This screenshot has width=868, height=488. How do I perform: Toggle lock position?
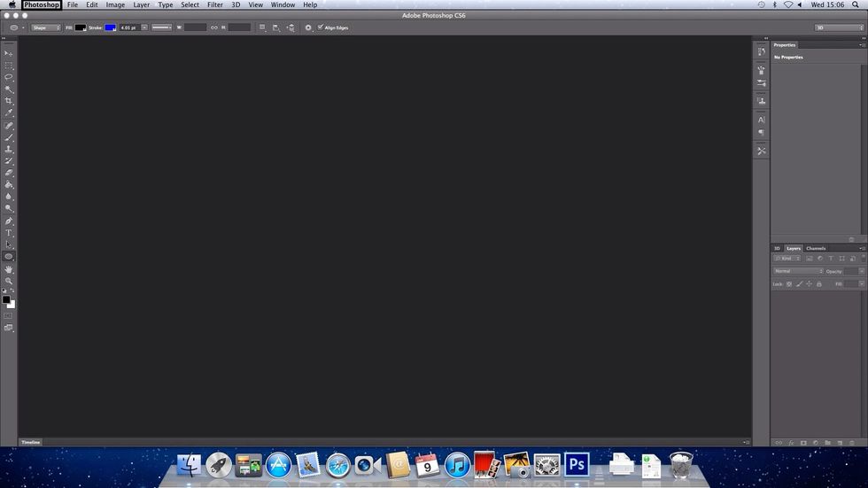(809, 283)
